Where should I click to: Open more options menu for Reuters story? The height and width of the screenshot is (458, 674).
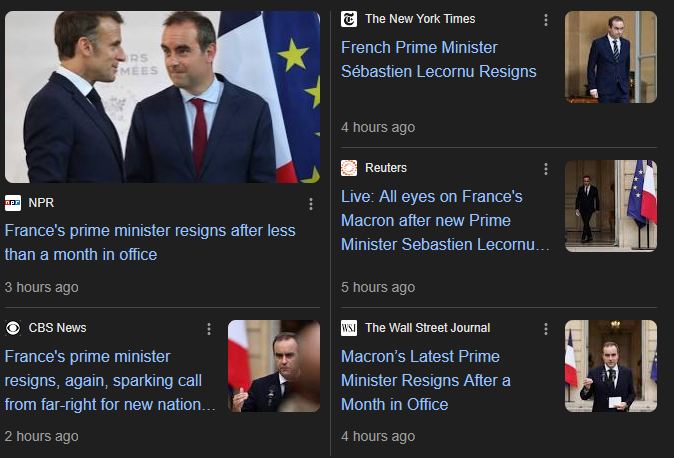545,169
